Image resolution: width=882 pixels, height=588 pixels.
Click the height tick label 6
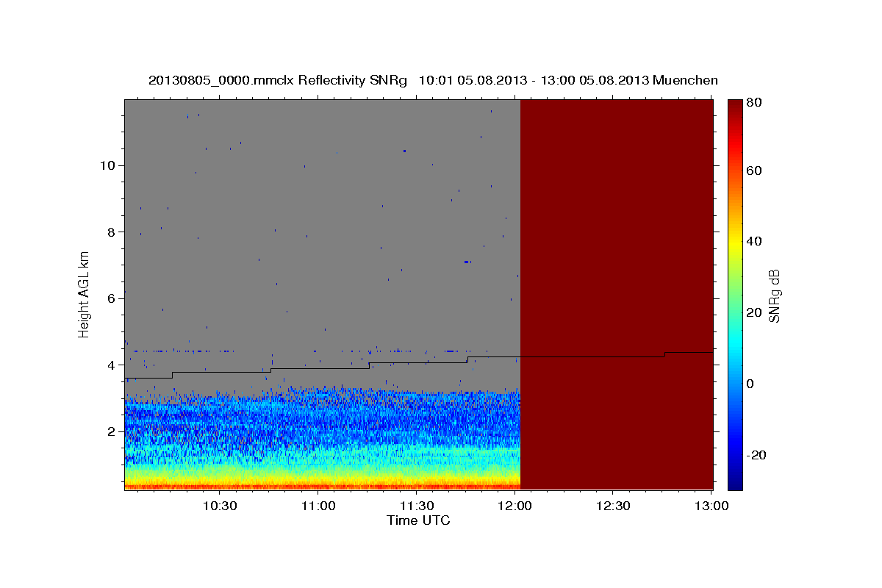(112, 298)
